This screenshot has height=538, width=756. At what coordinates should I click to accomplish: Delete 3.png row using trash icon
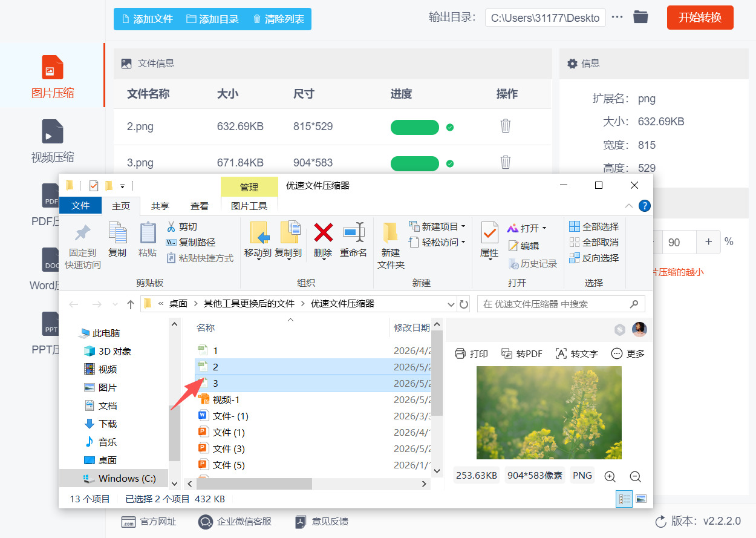pyautogui.click(x=506, y=162)
